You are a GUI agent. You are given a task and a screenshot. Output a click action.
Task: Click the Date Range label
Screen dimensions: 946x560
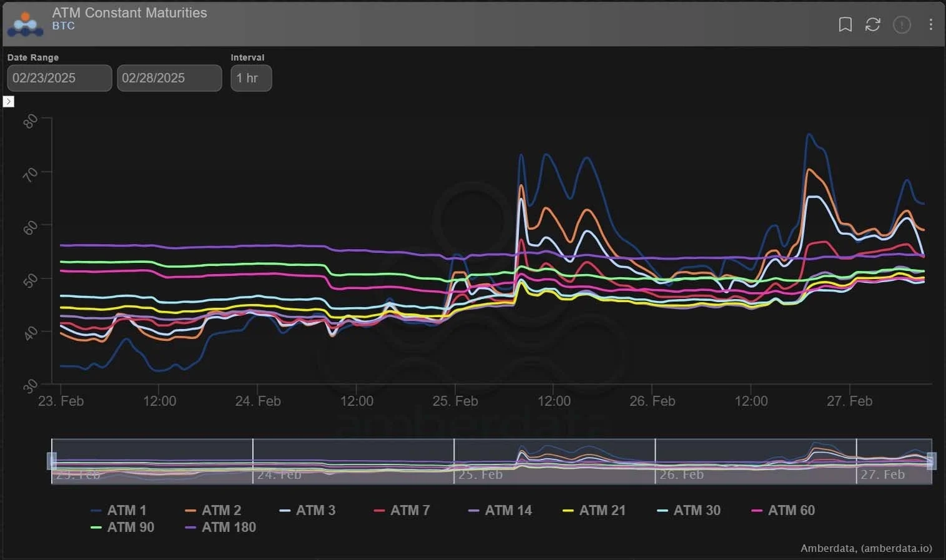click(x=33, y=57)
